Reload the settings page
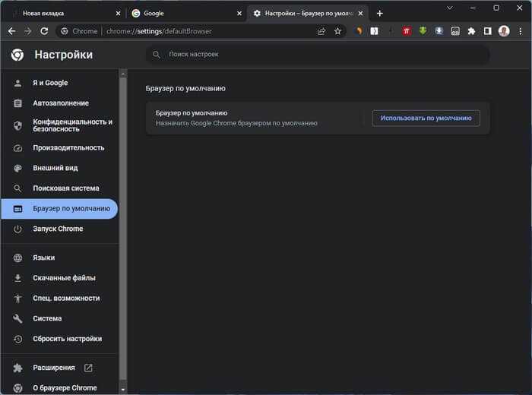 [44, 31]
